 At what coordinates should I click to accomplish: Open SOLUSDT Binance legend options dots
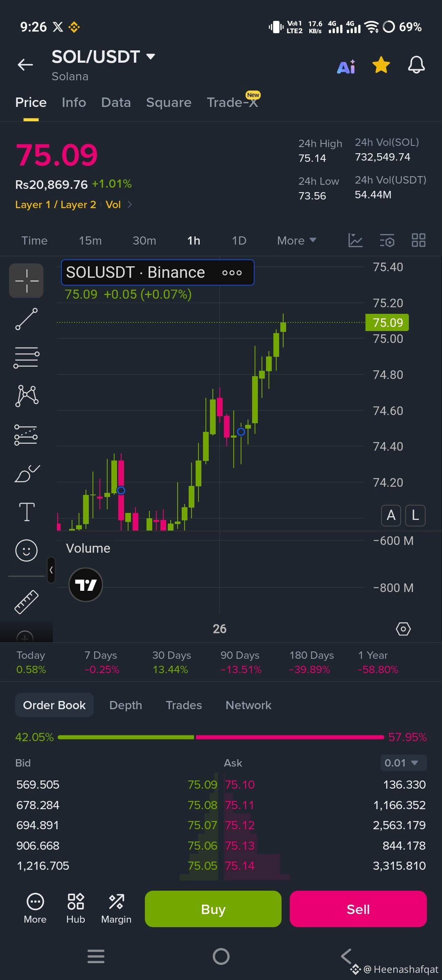[x=232, y=272]
